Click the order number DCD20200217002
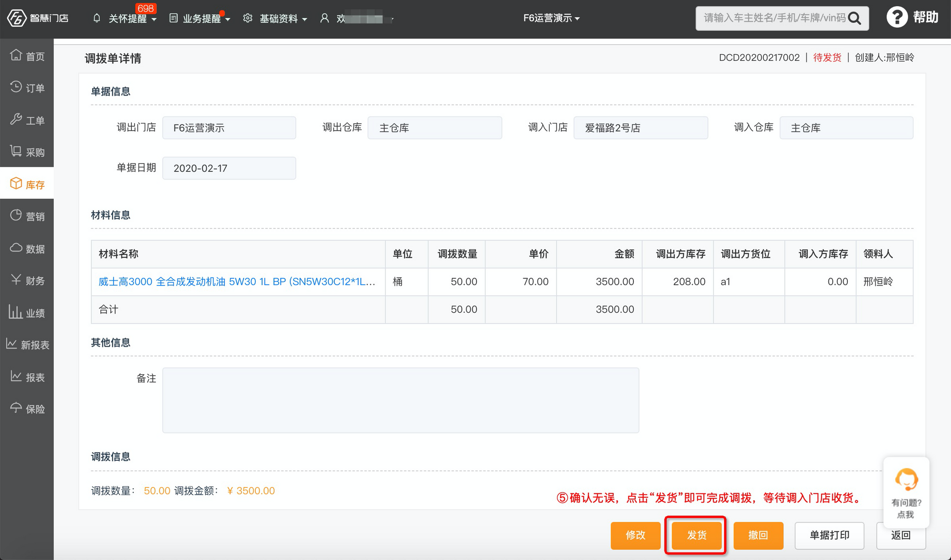The width and height of the screenshot is (951, 560). pos(759,58)
